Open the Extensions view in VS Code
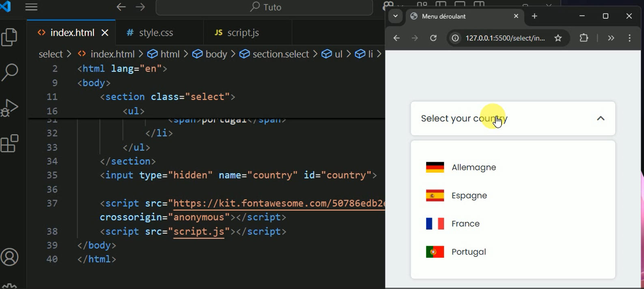This screenshot has height=289, width=644. click(10, 143)
